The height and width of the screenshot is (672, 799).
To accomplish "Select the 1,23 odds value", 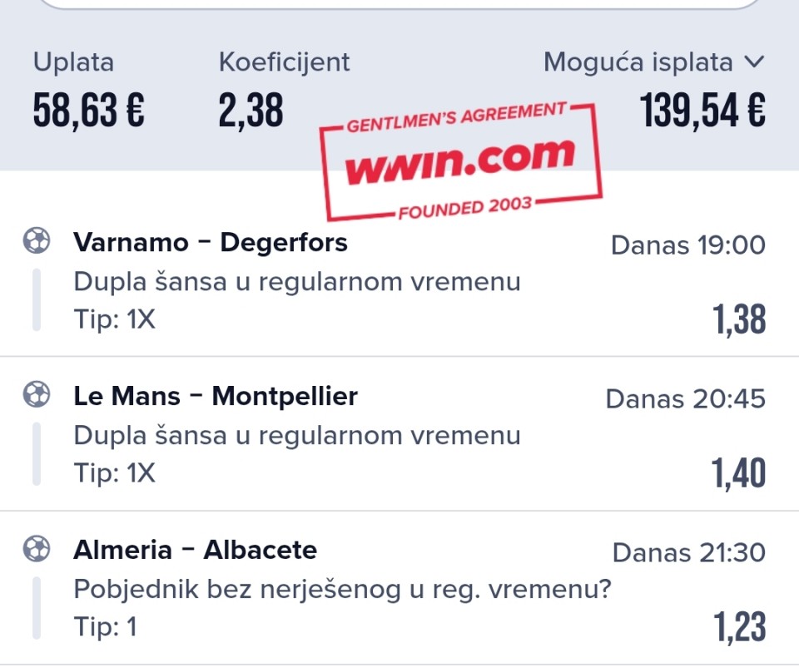I will [x=739, y=627].
